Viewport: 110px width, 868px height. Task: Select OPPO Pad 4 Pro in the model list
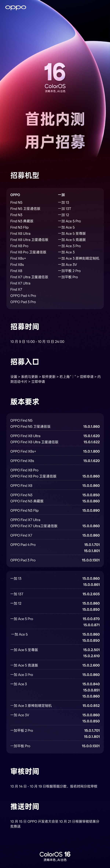tap(23, 295)
